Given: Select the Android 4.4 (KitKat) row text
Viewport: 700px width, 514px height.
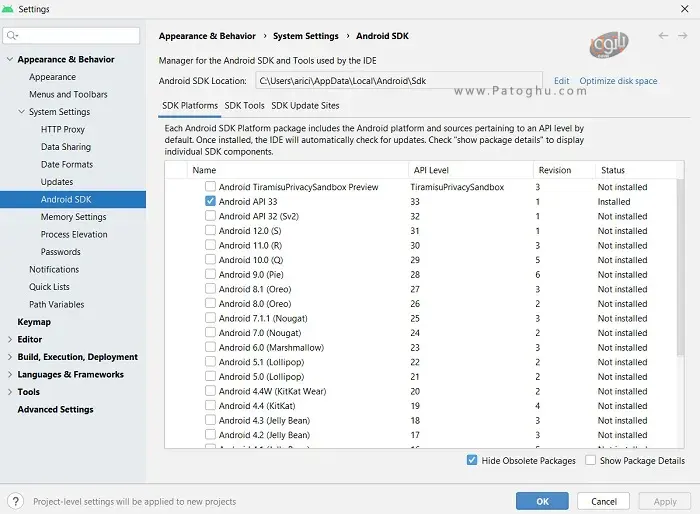Looking at the screenshot, I should (x=257, y=405).
